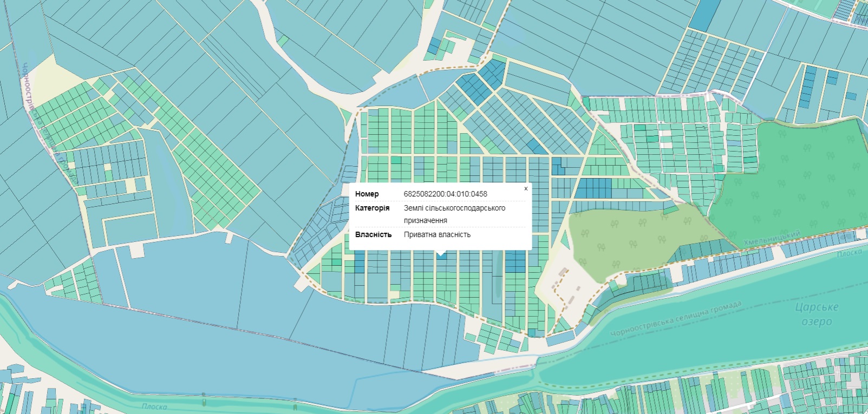
Task: Click cadastral number 6825082200:04:010:0458
Action: click(445, 194)
